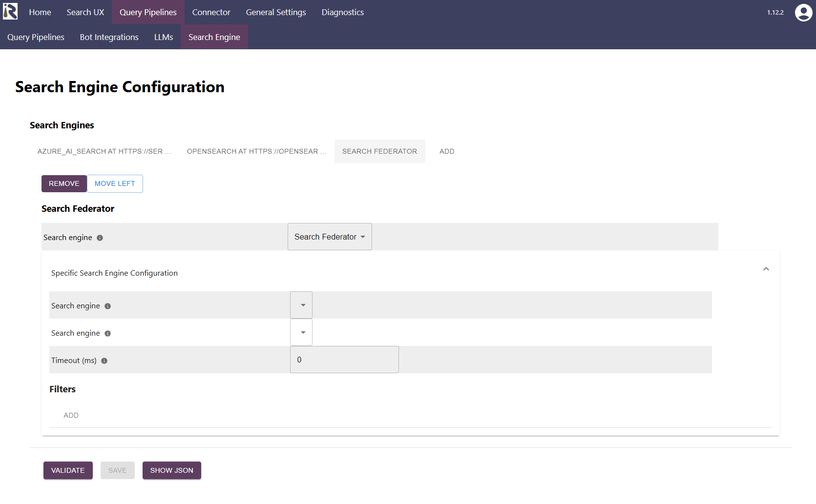Go to Diagnostics in the top menu
The image size is (816, 504).
tap(342, 12)
